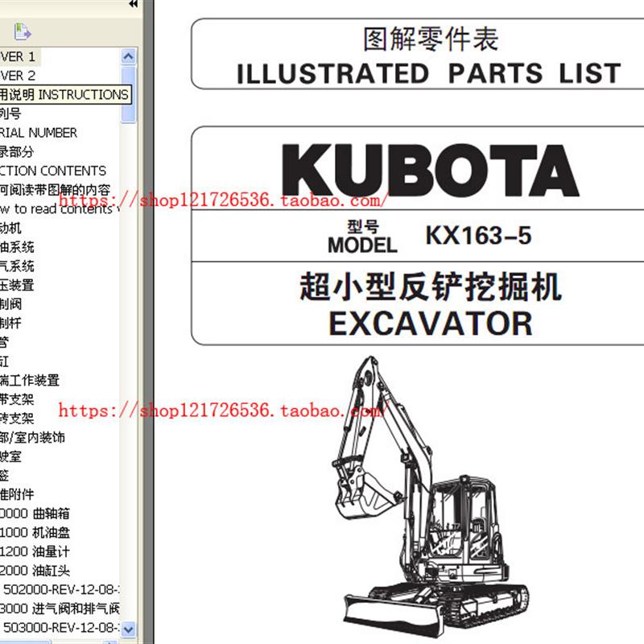Open the 'VER 2' cover bookmark
The image size is (644, 644).
(x=18, y=76)
